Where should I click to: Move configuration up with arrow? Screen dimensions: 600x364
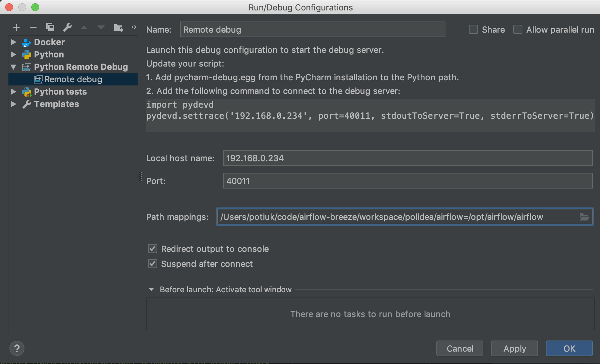click(x=84, y=28)
